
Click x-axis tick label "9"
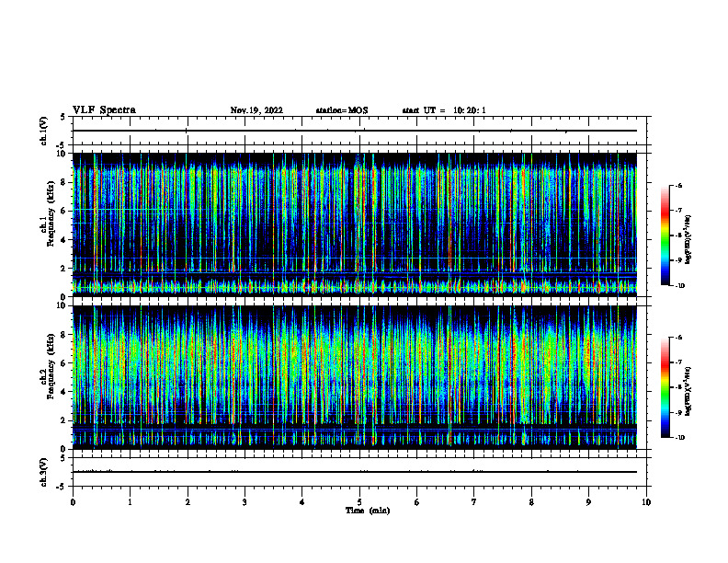pos(588,502)
